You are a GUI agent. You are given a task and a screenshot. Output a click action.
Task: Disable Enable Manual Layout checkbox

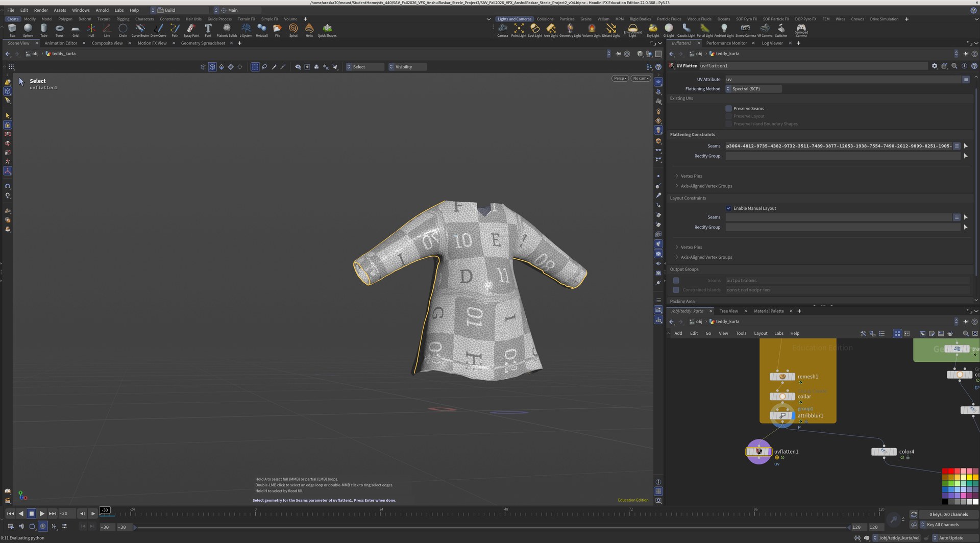pyautogui.click(x=728, y=208)
